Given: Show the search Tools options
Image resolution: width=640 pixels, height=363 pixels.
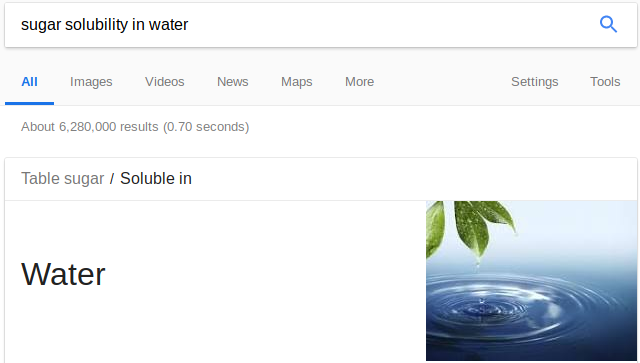Looking at the screenshot, I should (605, 82).
